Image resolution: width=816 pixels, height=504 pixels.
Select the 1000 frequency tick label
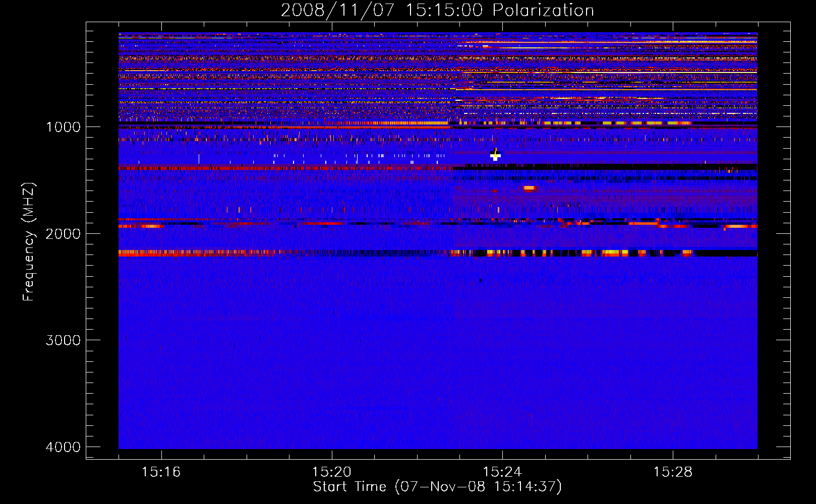click(x=63, y=127)
